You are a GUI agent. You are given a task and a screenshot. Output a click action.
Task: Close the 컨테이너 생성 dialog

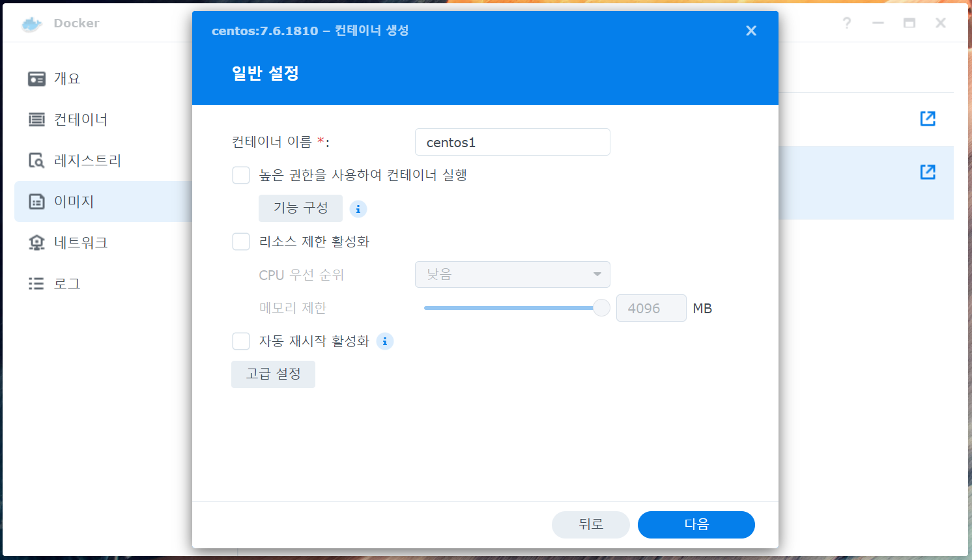click(751, 31)
